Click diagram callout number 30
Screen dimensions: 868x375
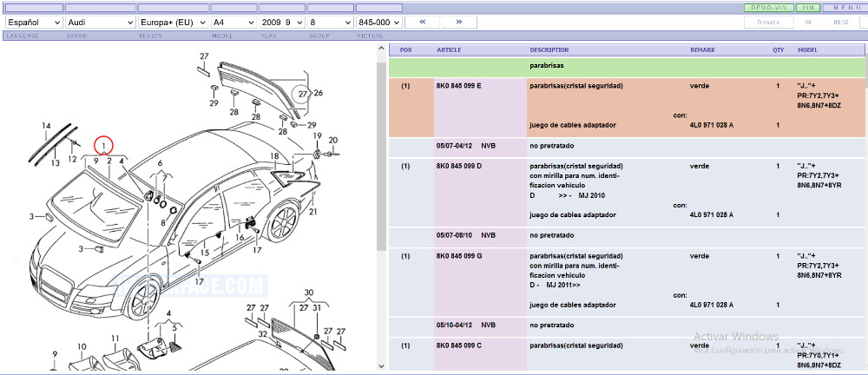tap(308, 293)
